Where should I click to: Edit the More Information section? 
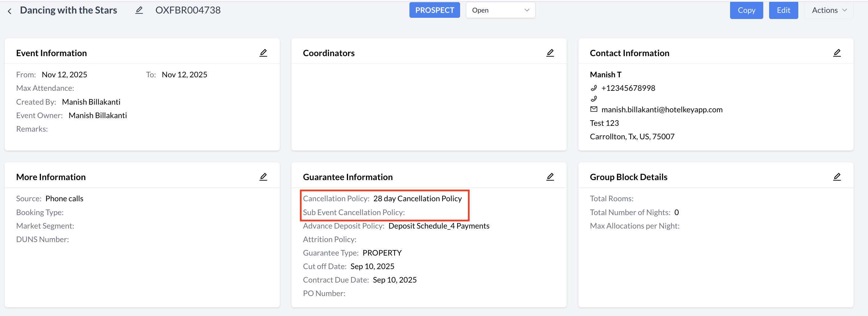coord(264,176)
